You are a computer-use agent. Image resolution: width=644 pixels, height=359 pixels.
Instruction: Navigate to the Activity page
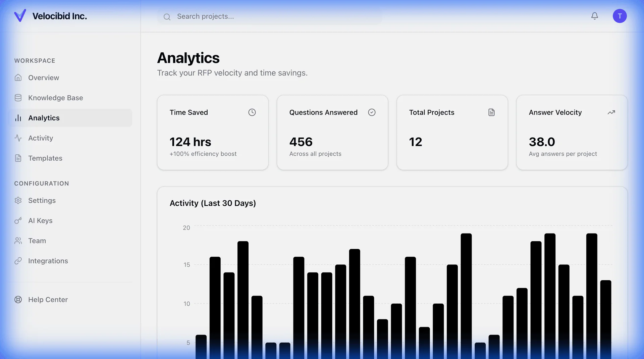41,138
